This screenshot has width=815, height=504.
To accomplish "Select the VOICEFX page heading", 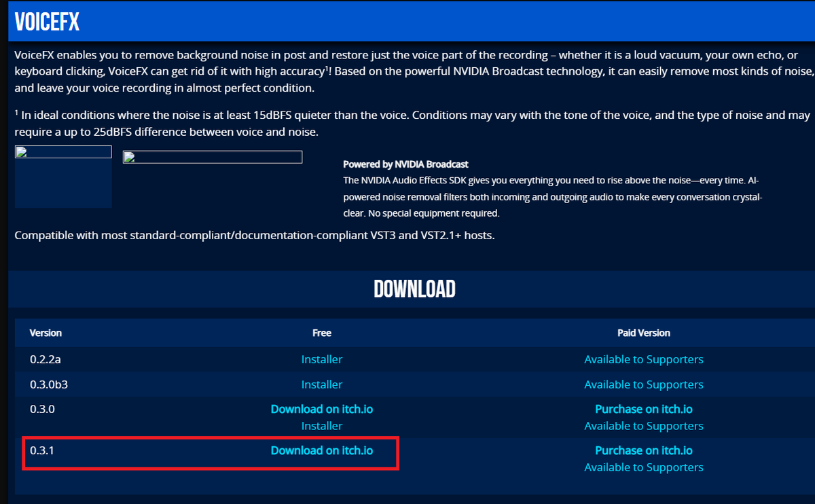I will click(x=47, y=22).
